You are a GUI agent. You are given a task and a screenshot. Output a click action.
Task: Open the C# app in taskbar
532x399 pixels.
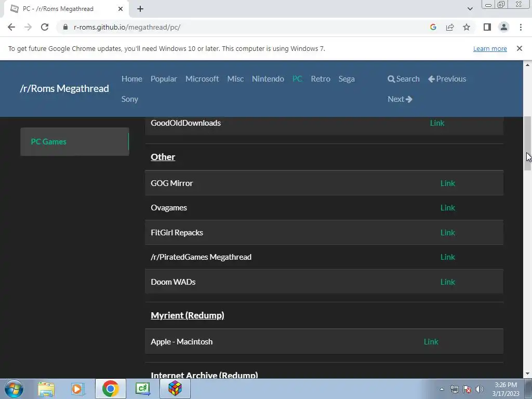point(143,389)
